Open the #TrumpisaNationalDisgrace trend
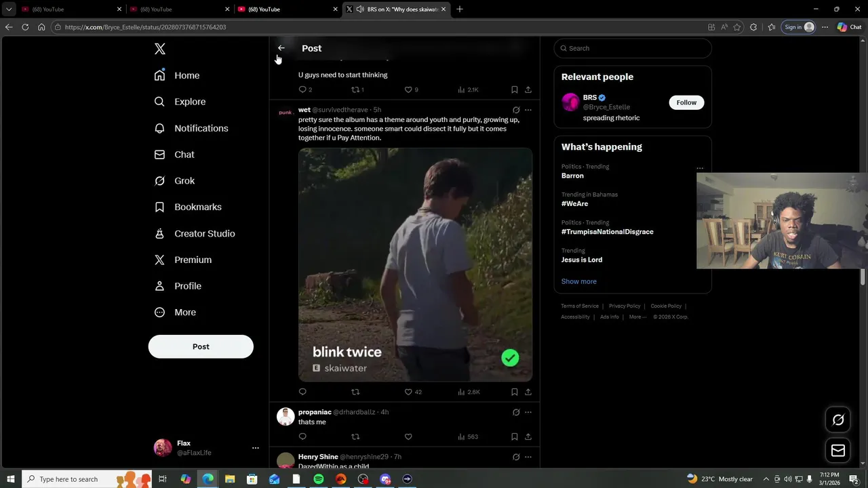 (x=608, y=232)
